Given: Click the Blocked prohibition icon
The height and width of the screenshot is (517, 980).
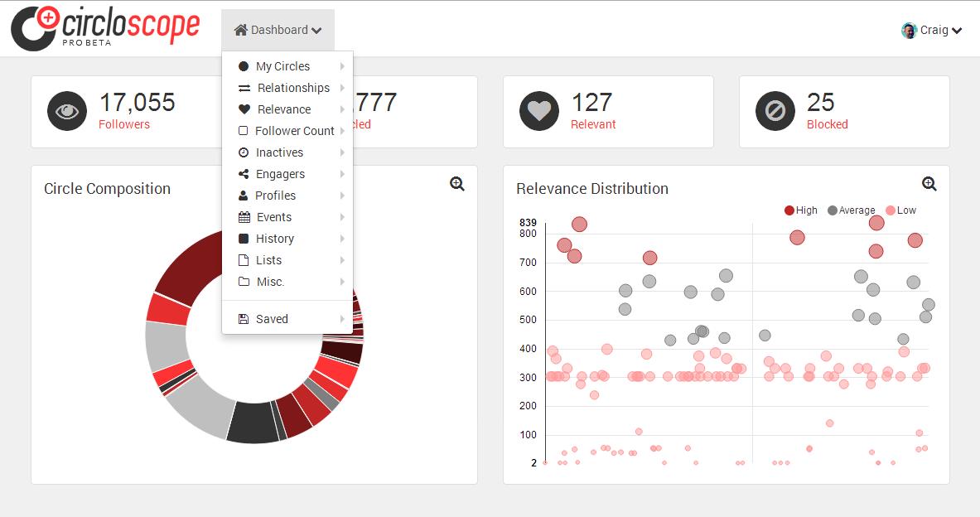Looking at the screenshot, I should pyautogui.click(x=775, y=111).
